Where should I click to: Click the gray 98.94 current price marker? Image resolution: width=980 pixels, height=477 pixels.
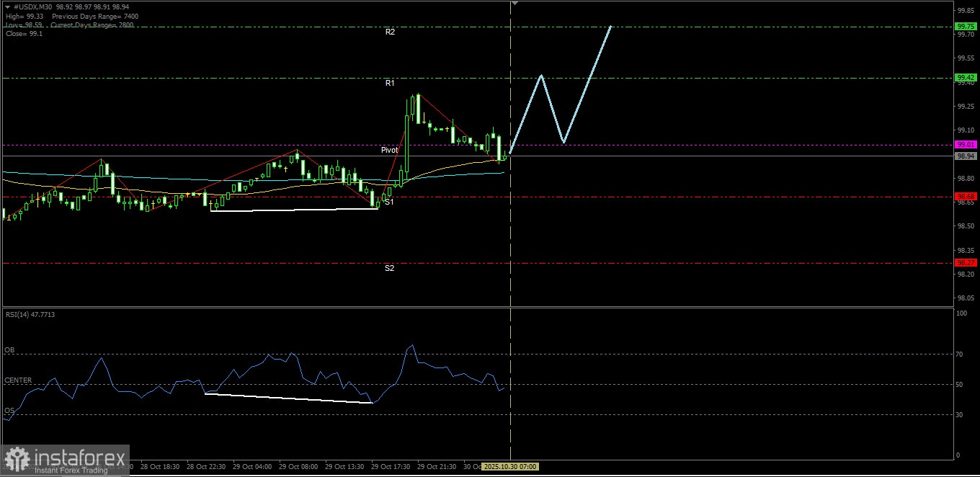tap(965, 156)
